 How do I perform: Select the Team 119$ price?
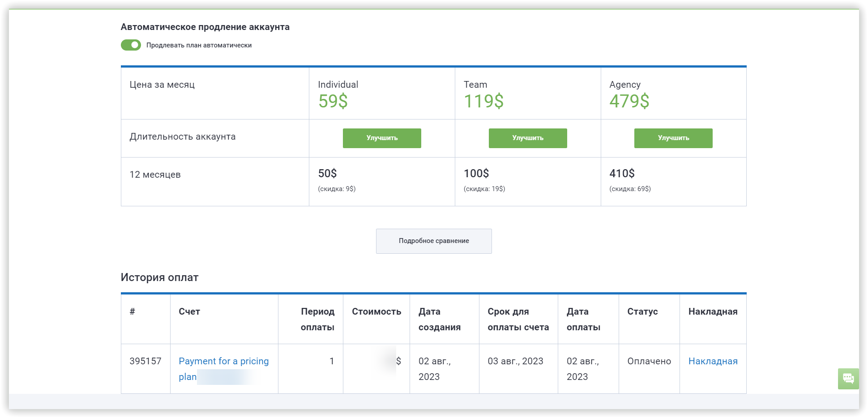point(483,101)
